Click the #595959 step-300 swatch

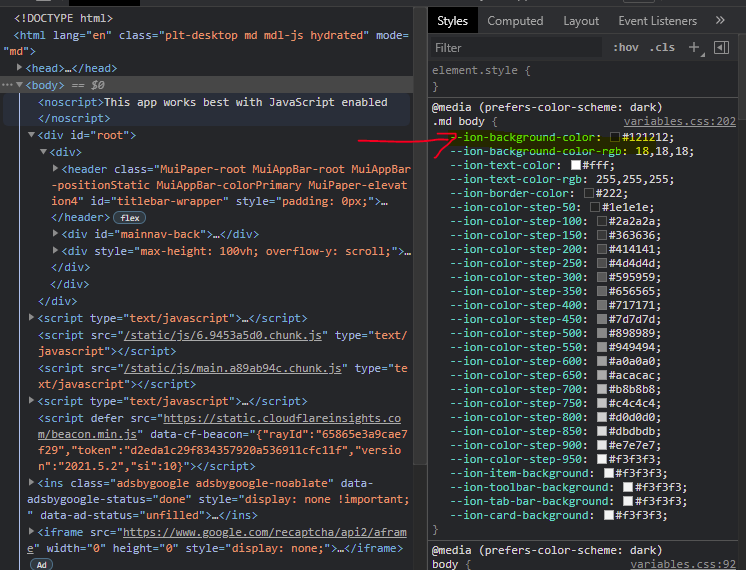[602, 277]
